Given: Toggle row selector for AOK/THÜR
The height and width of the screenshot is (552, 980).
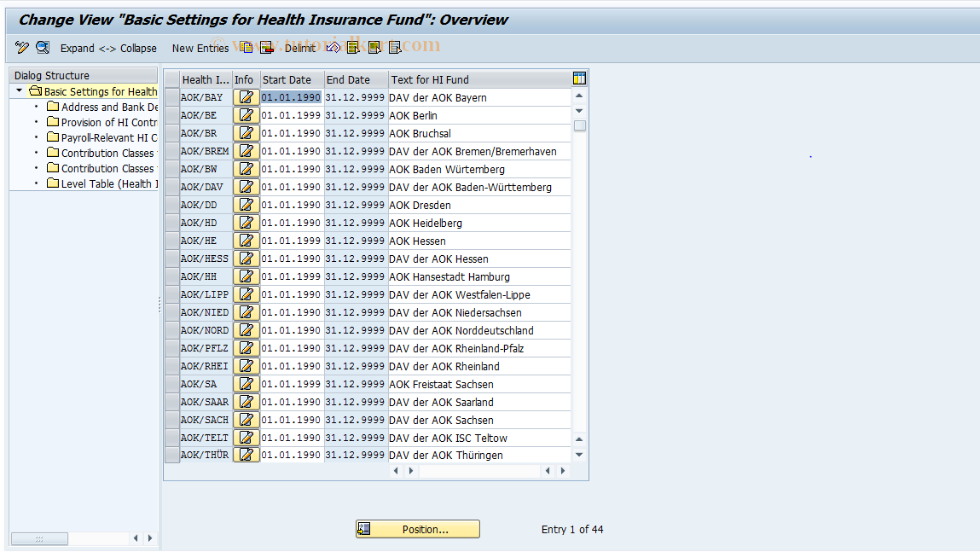Looking at the screenshot, I should click(x=172, y=455).
